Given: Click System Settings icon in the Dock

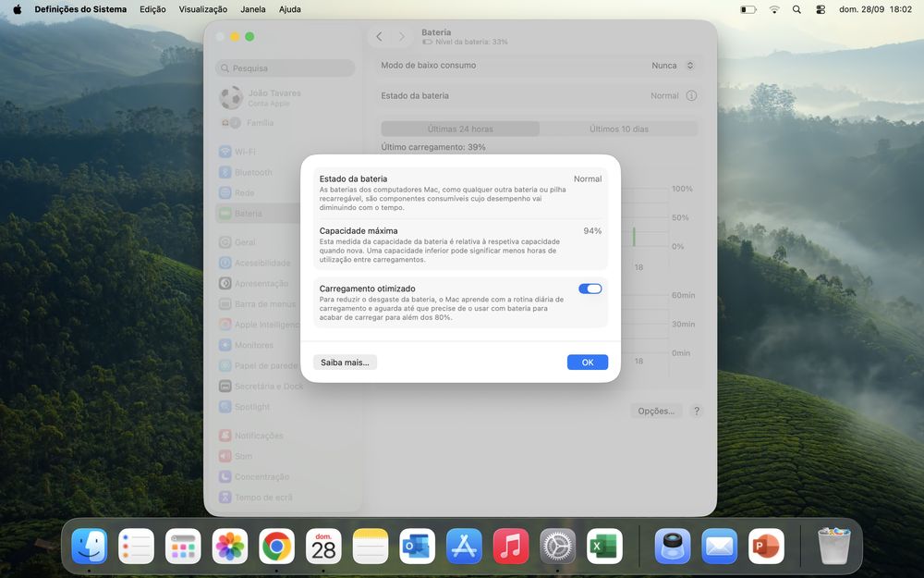Looking at the screenshot, I should click(557, 547).
